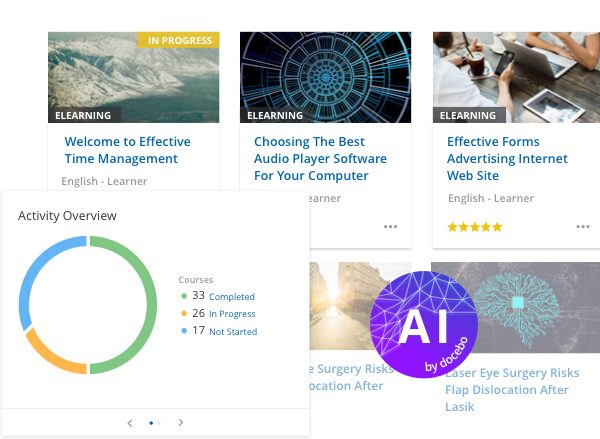Select the second carousel pagination dot
600x439 pixels.
pos(159,423)
